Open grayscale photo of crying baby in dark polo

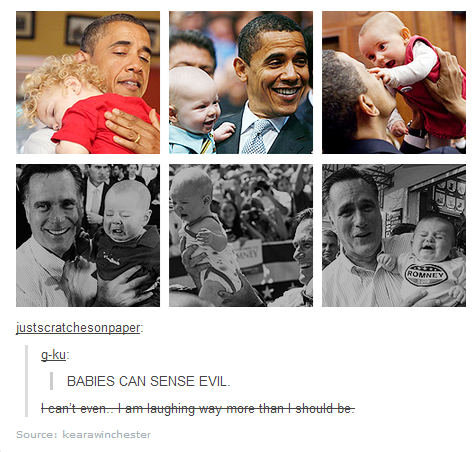coord(88,235)
